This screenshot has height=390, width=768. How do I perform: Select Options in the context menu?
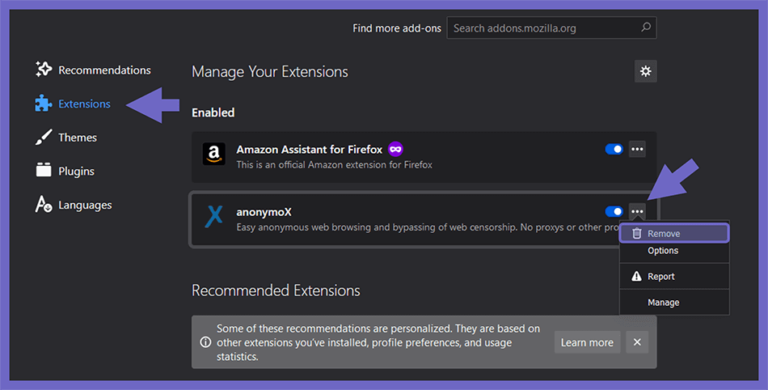click(674, 251)
